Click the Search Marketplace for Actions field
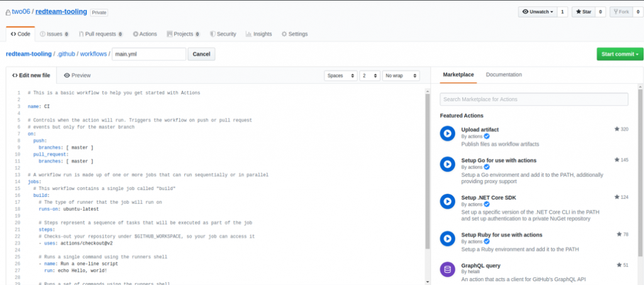 [x=534, y=99]
